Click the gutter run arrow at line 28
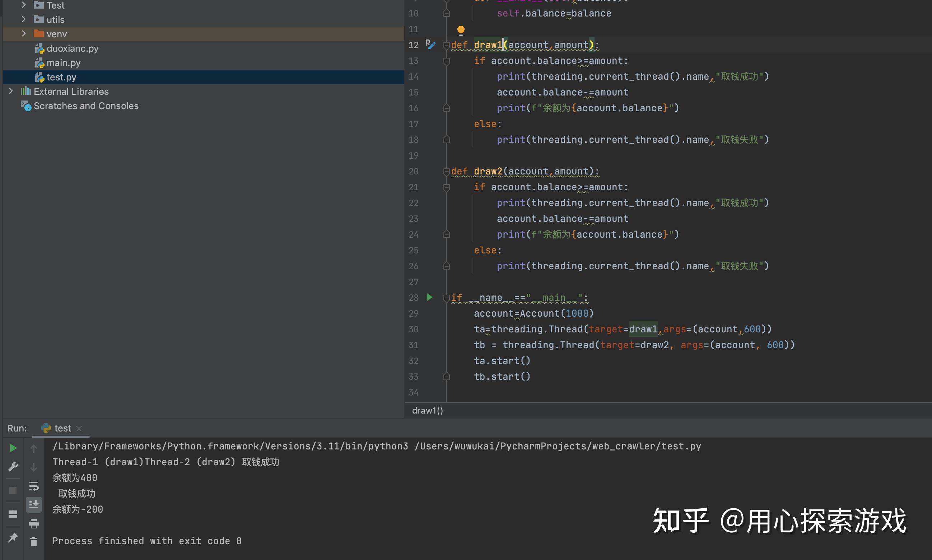Image resolution: width=932 pixels, height=560 pixels. pyautogui.click(x=429, y=297)
